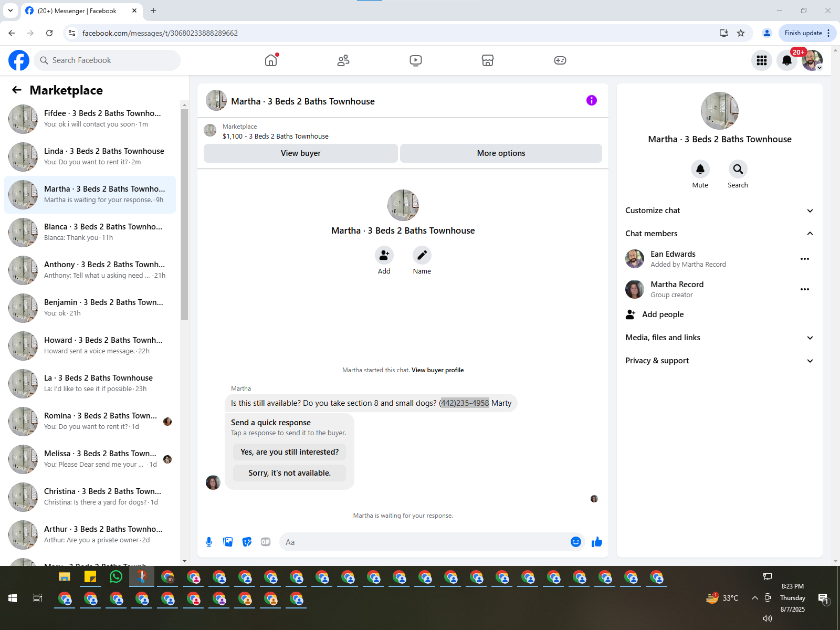Viewport: 840px width, 630px height.
Task: Open Sticky Notes from the taskbar
Action: pyautogui.click(x=90, y=577)
